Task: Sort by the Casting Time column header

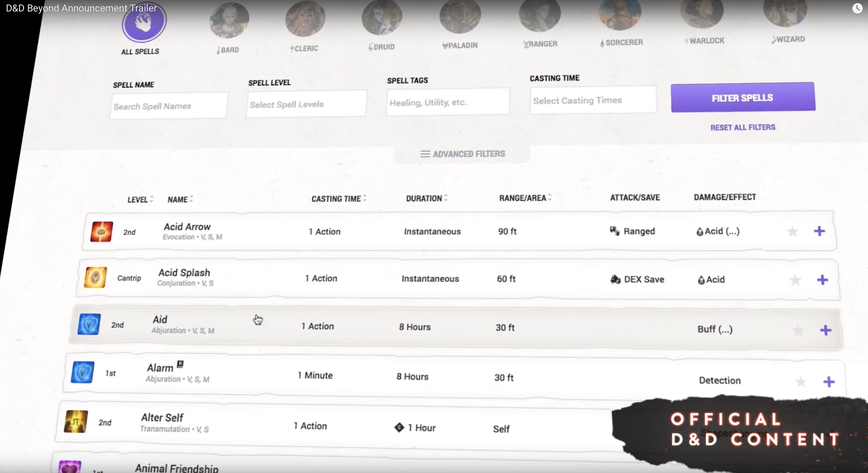Action: click(x=339, y=199)
